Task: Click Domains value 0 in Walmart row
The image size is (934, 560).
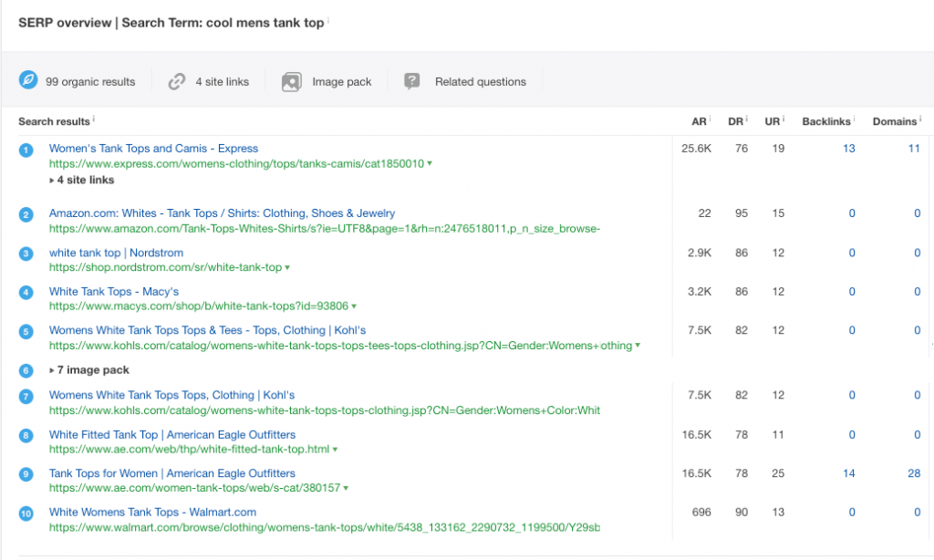Action: coord(918,513)
